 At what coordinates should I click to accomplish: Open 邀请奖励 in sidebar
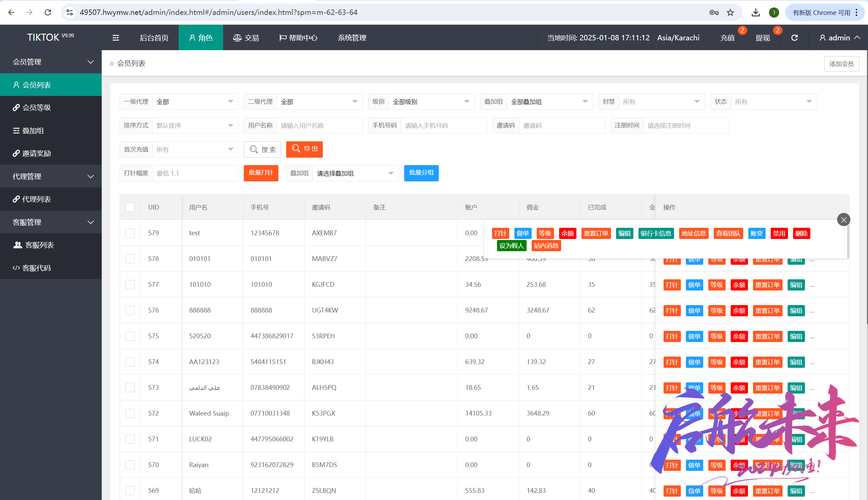coord(51,153)
